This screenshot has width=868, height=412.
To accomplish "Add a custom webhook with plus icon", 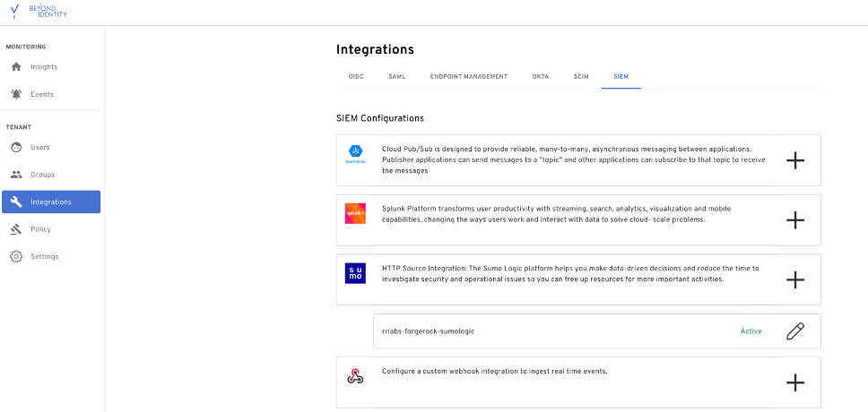I will pyautogui.click(x=794, y=382).
